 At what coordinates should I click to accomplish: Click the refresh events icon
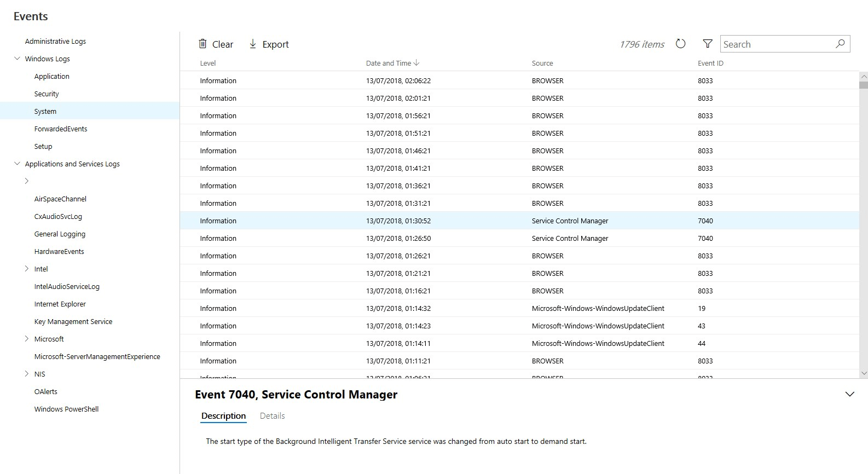click(680, 44)
